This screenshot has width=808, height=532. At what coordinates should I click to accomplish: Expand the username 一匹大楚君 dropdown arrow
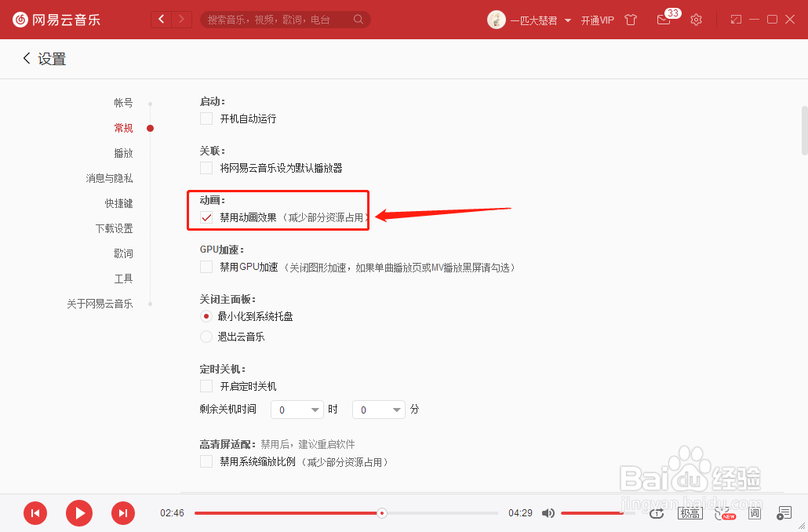(x=568, y=20)
